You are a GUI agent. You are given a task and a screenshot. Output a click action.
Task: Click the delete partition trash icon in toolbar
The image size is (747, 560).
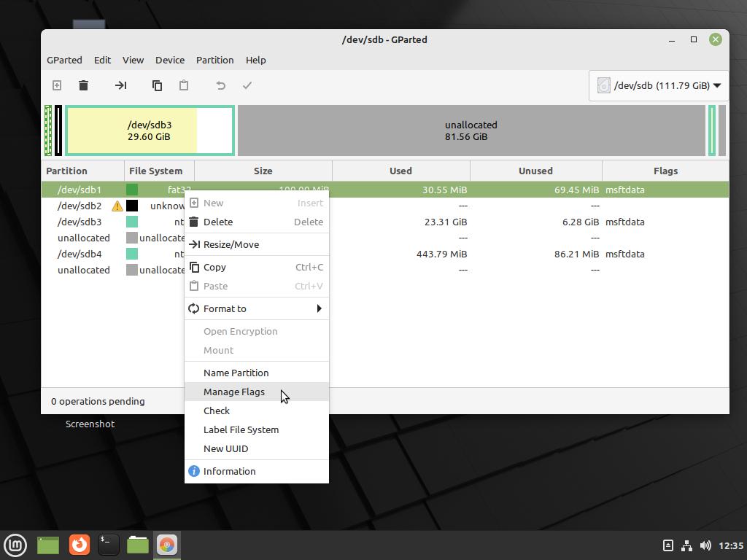[x=84, y=85]
